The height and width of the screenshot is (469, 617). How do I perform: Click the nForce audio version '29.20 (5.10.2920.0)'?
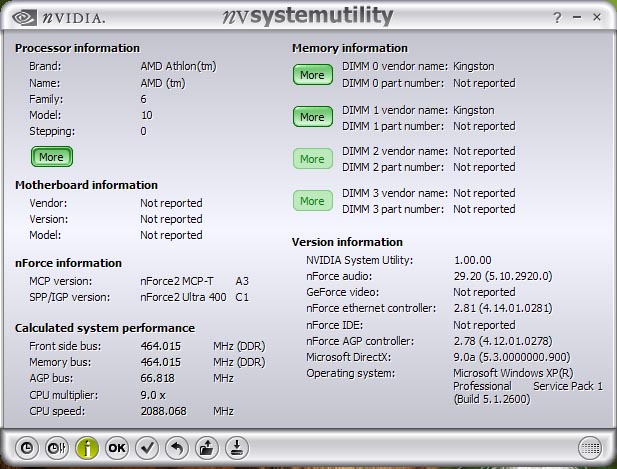[503, 276]
